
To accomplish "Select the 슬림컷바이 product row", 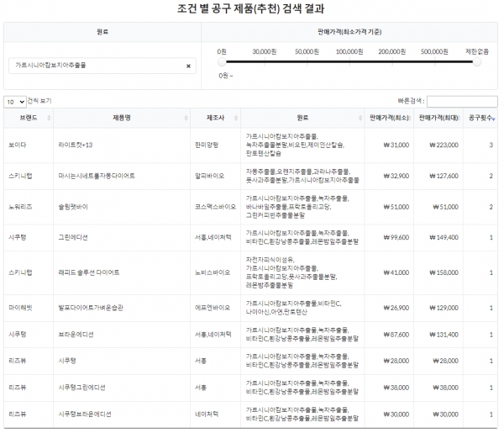I will [250, 207].
